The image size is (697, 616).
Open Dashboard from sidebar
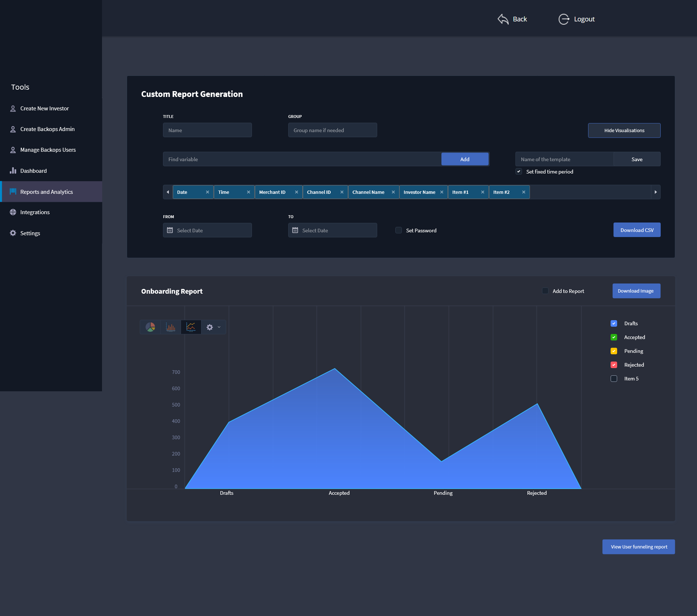[x=33, y=171]
